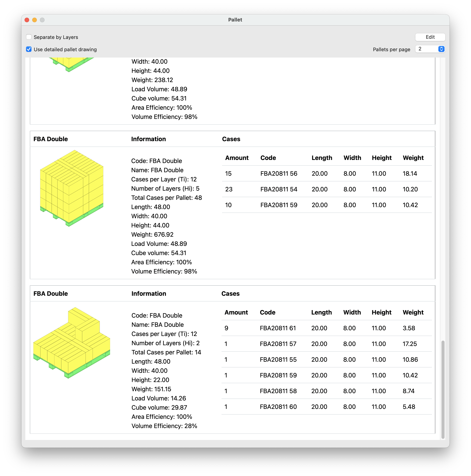Click the Pallets per page label
The width and height of the screenshot is (471, 476).
(x=391, y=49)
